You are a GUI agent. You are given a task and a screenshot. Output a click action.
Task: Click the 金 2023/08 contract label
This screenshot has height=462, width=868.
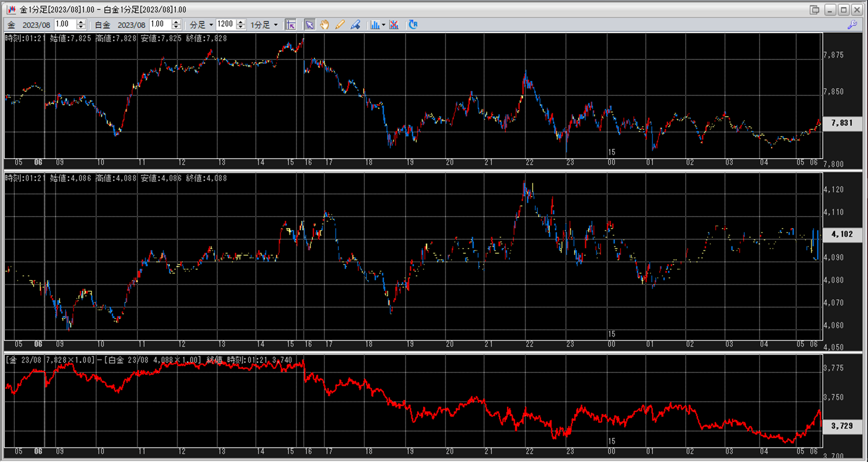36,25
